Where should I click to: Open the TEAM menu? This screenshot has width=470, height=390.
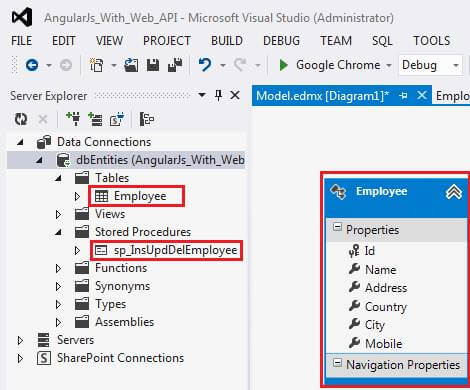pyautogui.click(x=336, y=41)
